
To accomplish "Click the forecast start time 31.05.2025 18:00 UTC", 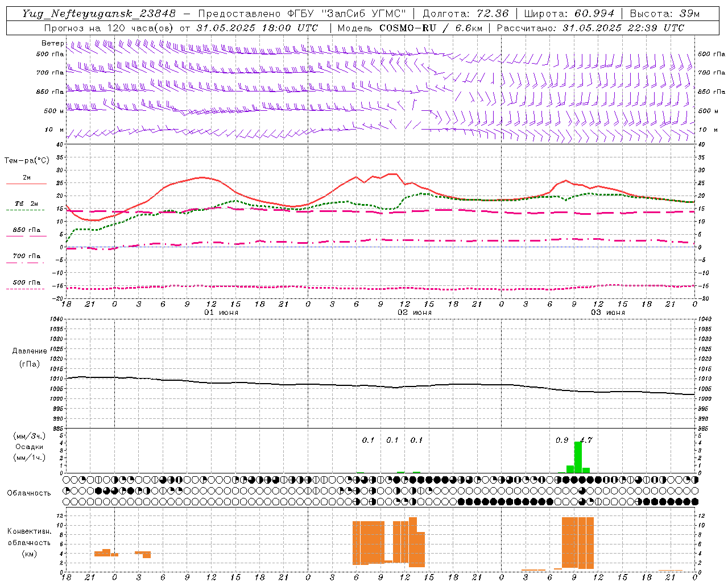I will click(257, 28).
